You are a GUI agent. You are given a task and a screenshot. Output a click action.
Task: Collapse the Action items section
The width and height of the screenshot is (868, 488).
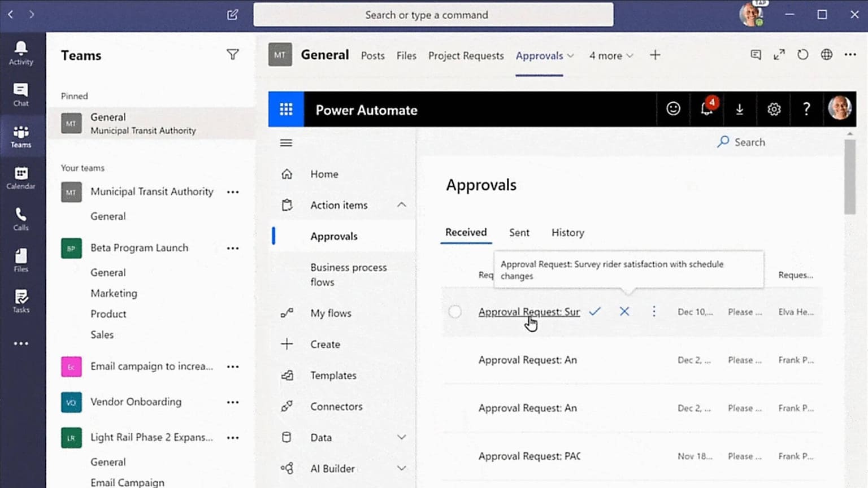click(401, 205)
